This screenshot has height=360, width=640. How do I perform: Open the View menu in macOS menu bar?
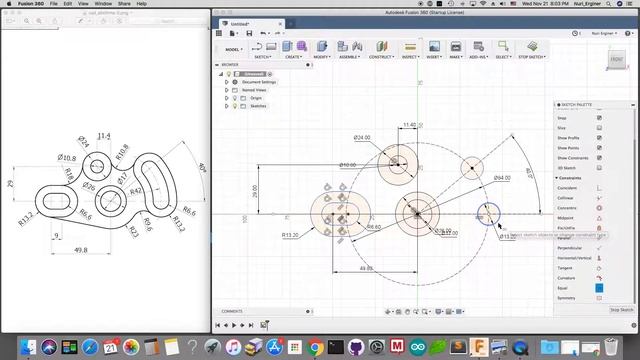(x=83, y=4)
